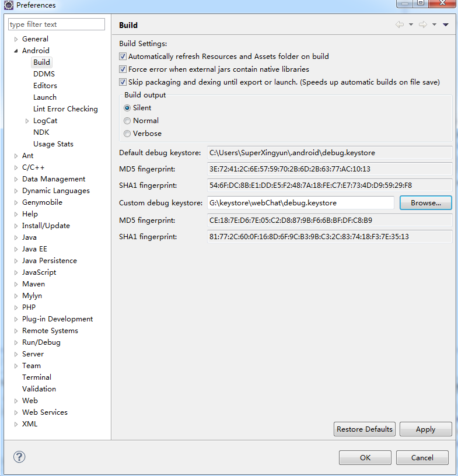Image resolution: width=458 pixels, height=476 pixels.
Task: Select Lint Error Checking page
Action: coord(65,109)
